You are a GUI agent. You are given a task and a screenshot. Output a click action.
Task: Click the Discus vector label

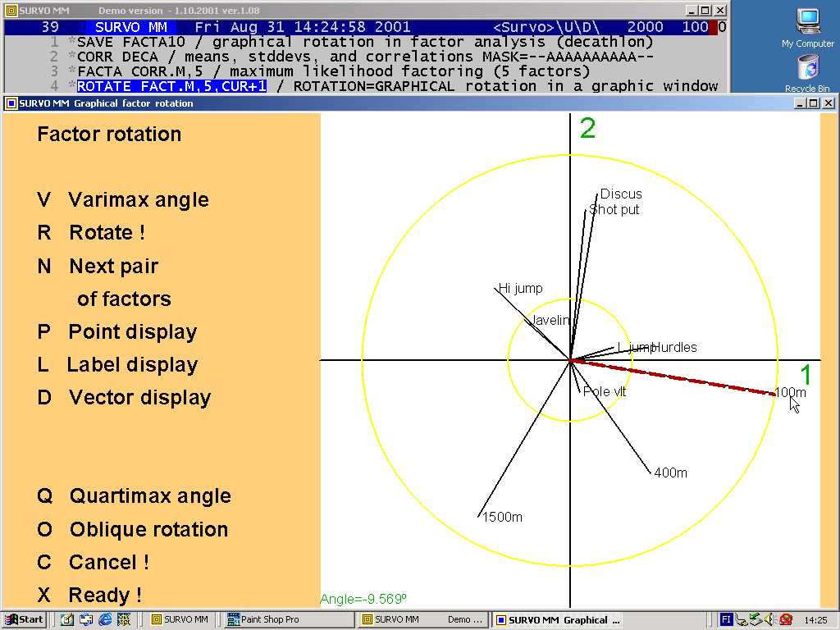pyautogui.click(x=621, y=194)
